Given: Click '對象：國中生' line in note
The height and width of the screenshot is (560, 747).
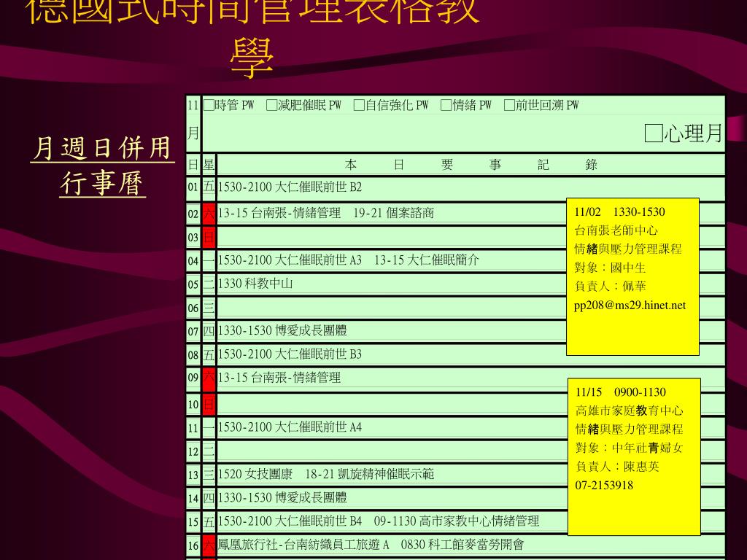Looking at the screenshot, I should 610,268.
